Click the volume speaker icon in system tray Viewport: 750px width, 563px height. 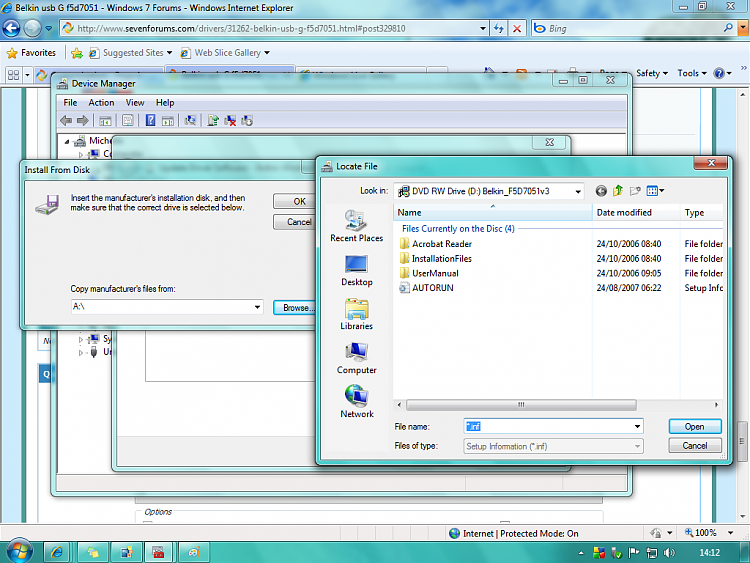click(x=669, y=553)
